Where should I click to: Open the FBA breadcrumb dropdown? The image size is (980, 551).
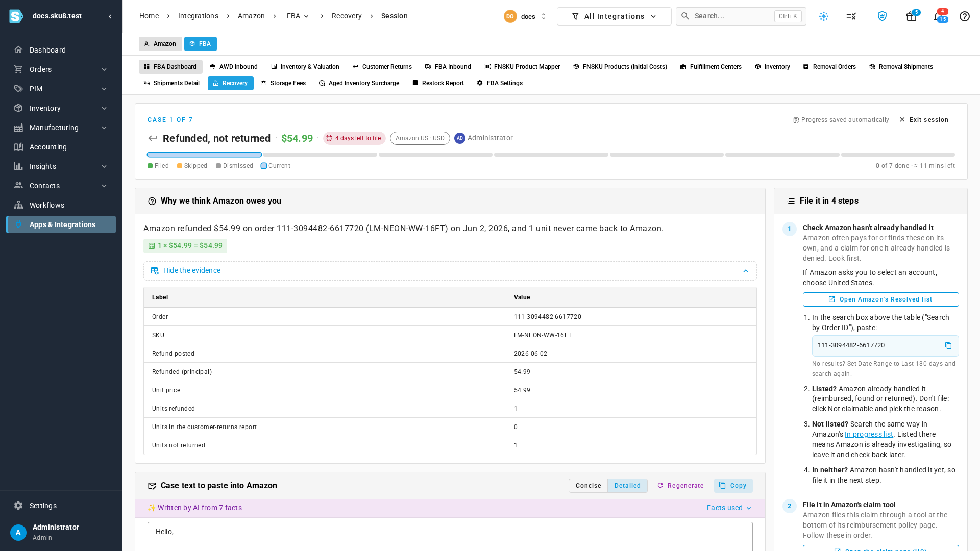pos(298,16)
